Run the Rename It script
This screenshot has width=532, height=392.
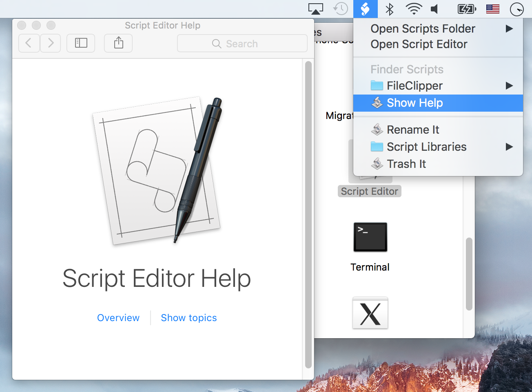click(x=412, y=130)
